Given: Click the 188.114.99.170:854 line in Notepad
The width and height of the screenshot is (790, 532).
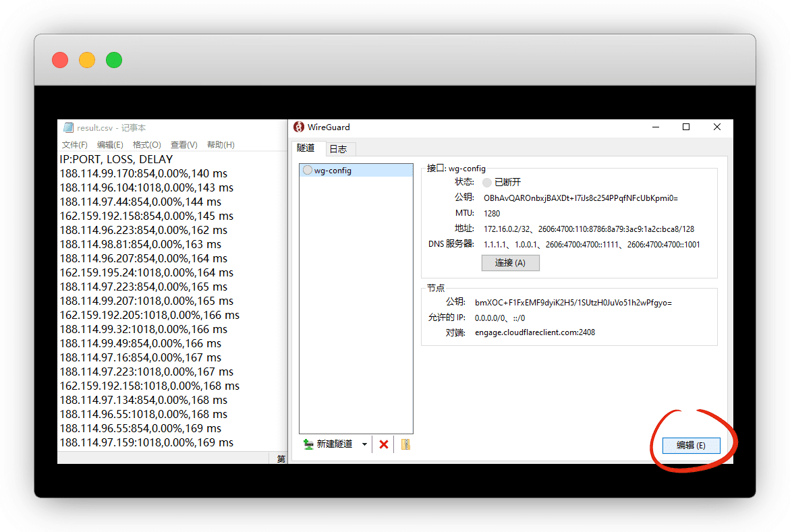Looking at the screenshot, I should coord(142,174).
